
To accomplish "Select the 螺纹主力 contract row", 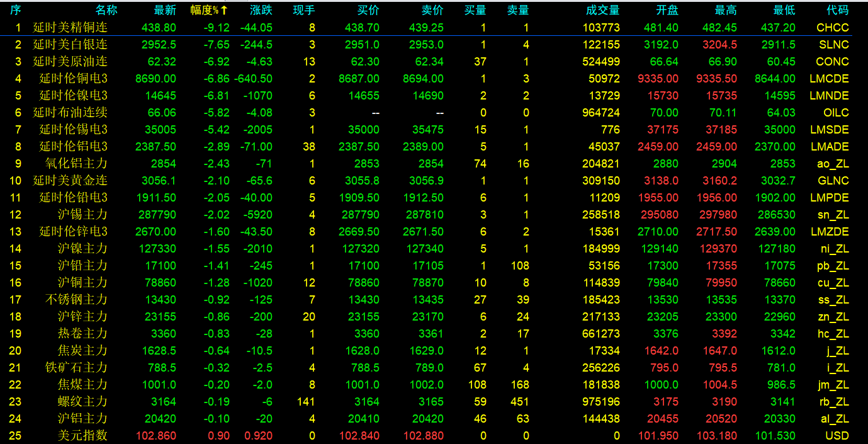I will [82, 402].
